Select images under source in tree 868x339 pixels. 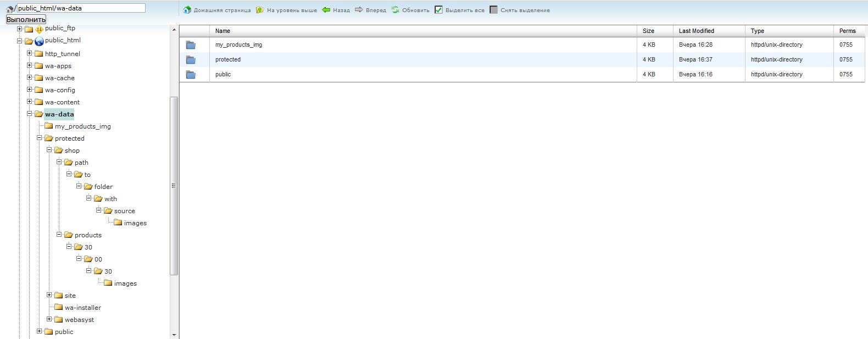tap(135, 223)
